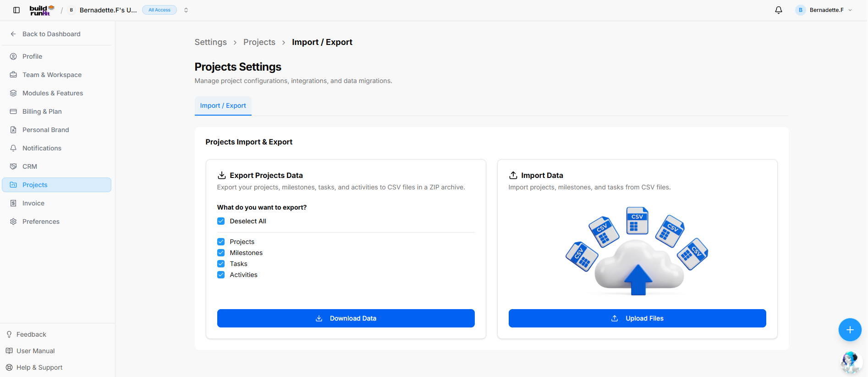This screenshot has height=377, width=868.
Task: Click the B user avatar in header
Action: (801, 10)
